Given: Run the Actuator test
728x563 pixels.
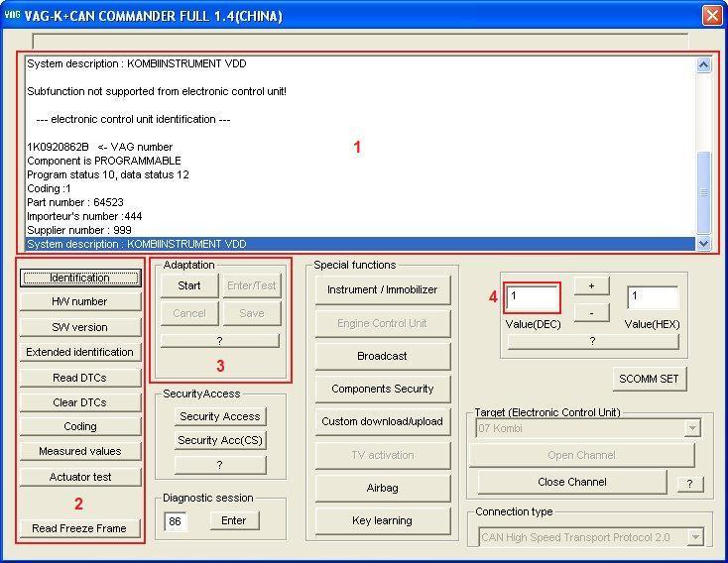Looking at the screenshot, I should click(80, 477).
